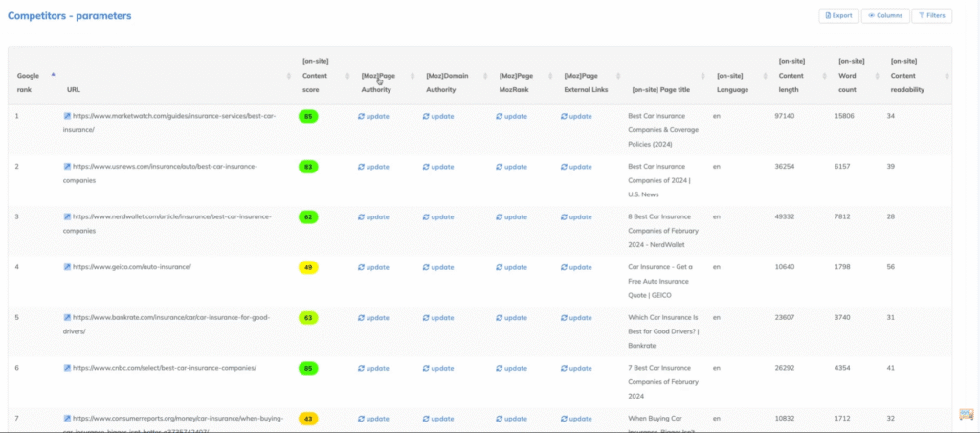Click the Export button

(838, 15)
